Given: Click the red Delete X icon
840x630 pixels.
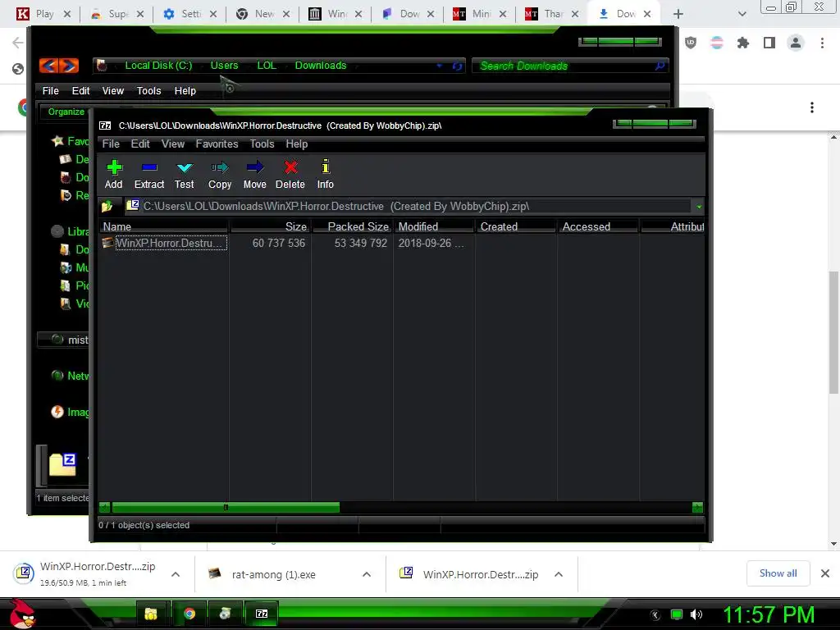Looking at the screenshot, I should click(290, 174).
